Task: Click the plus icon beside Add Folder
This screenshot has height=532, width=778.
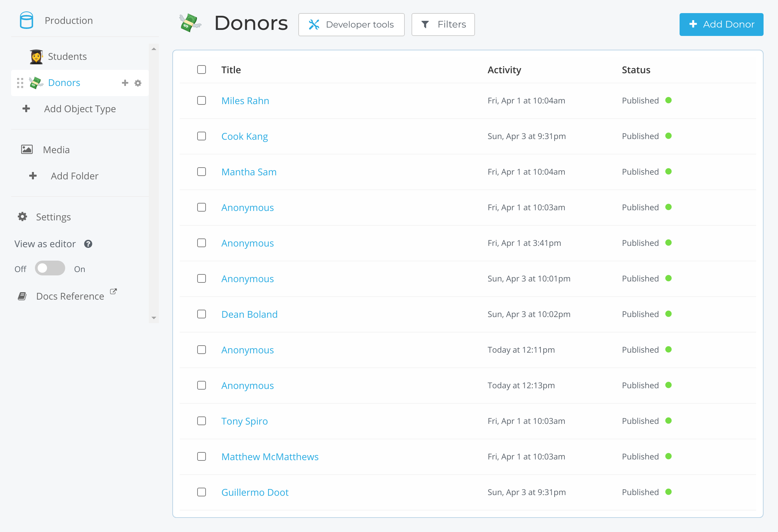Action: click(33, 176)
